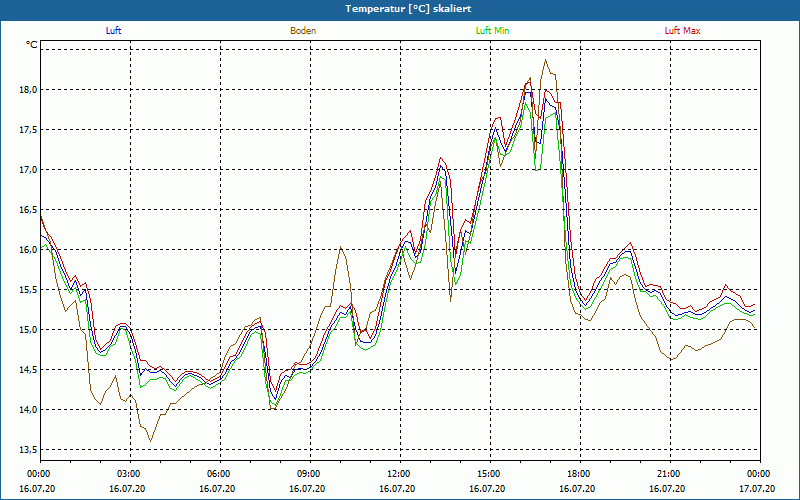
Task: Click the Luft Max legend label
Action: point(682,31)
